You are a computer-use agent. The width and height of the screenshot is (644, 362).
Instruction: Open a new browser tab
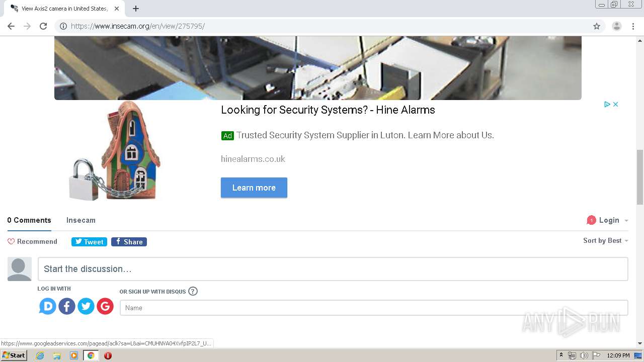[x=136, y=9]
